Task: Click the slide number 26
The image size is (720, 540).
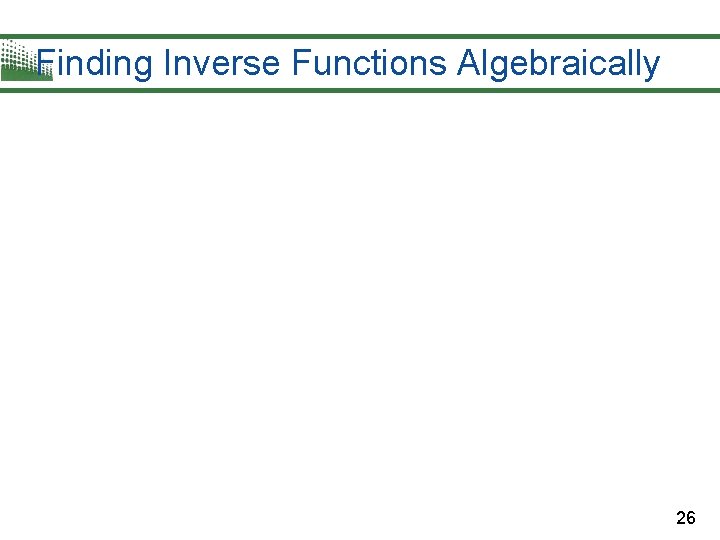Action: click(686, 518)
